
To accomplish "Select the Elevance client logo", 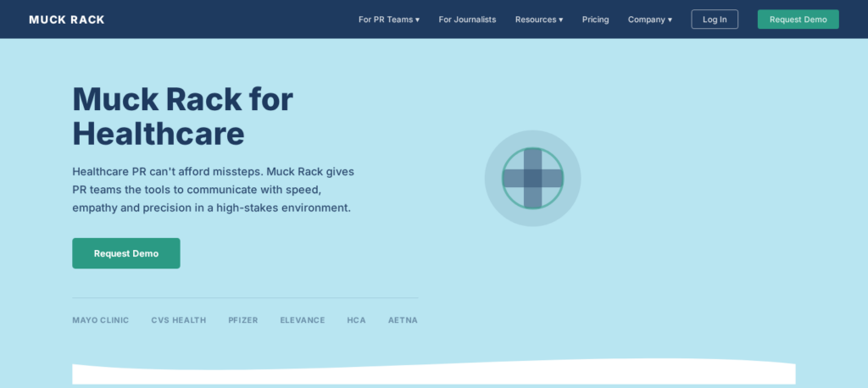I will (x=303, y=320).
